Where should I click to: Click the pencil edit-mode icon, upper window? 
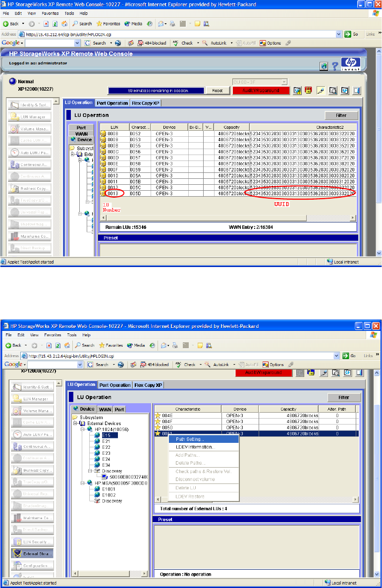pyautogui.click(x=321, y=90)
